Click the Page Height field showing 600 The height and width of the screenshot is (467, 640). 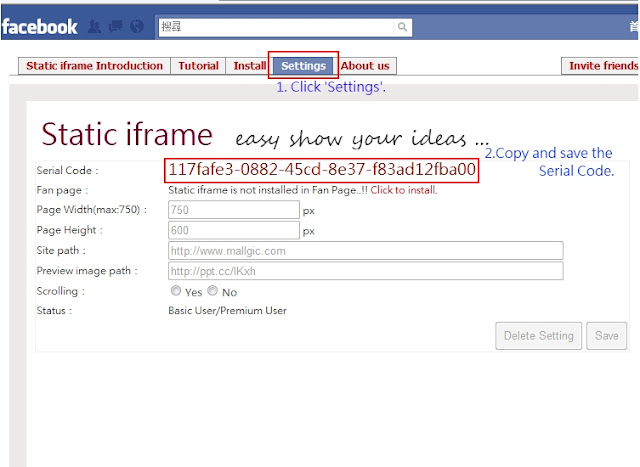(234, 230)
